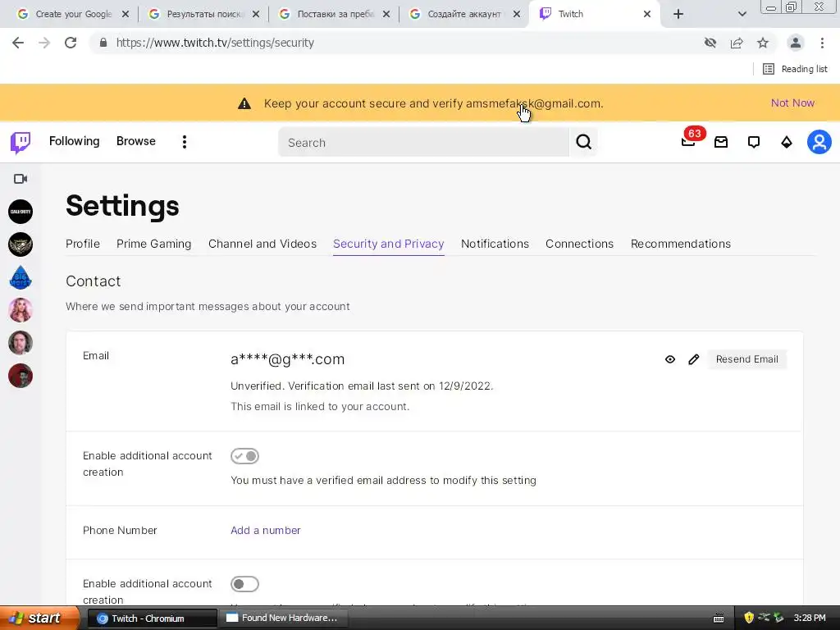Open the blonde woman channel avatar
The image size is (840, 630).
pyautogui.click(x=21, y=310)
